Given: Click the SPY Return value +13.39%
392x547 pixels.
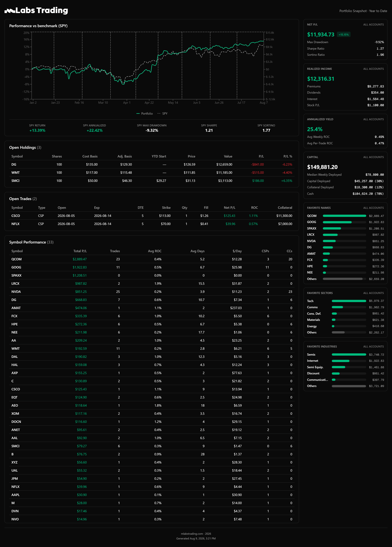Looking at the screenshot, I should click(37, 130).
